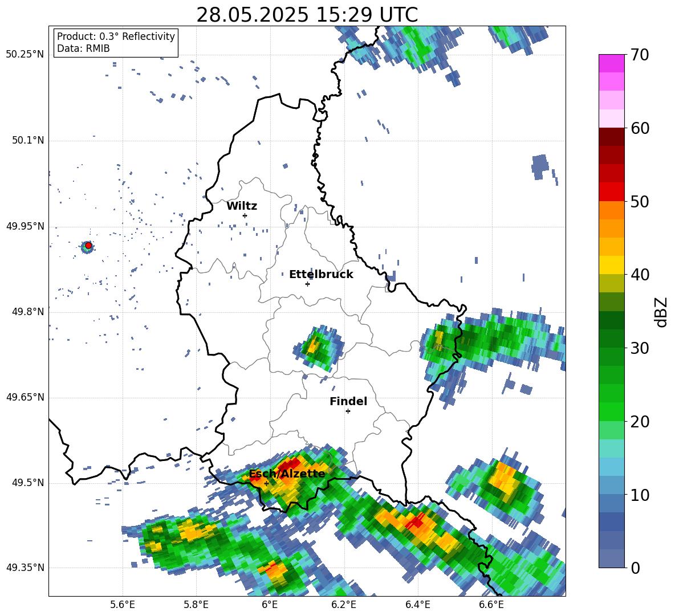675x616 pixels.
Task: Click the colorbar value 30
Action: [x=639, y=348]
